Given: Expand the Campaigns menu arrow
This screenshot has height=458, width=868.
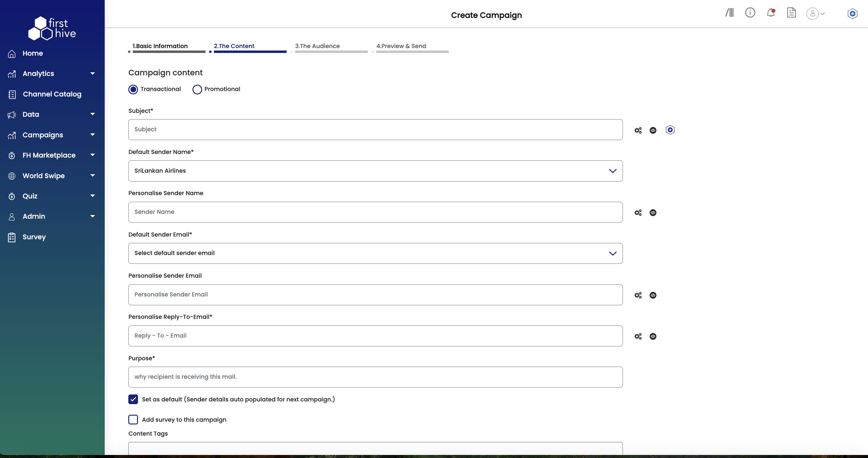Looking at the screenshot, I should tap(92, 135).
